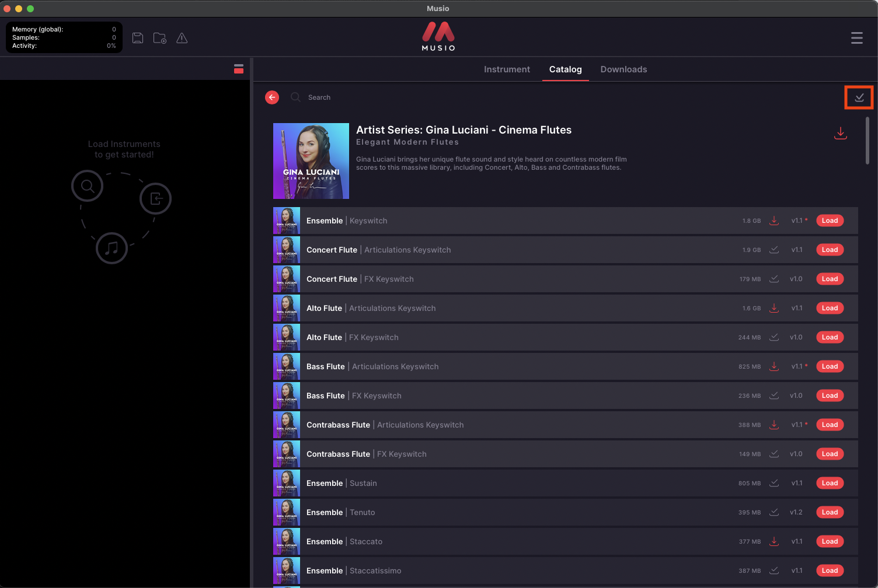Click the save icon in top toolbar
The image size is (878, 588).
138,38
